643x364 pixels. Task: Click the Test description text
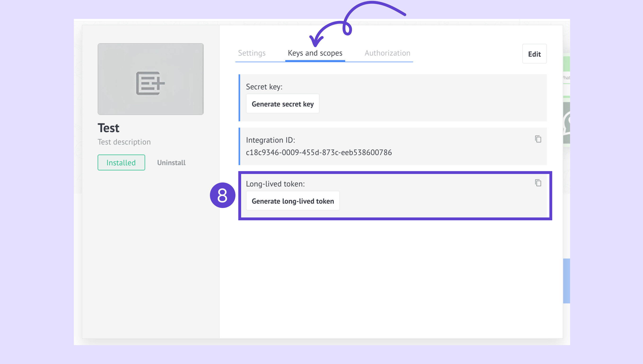[124, 142]
